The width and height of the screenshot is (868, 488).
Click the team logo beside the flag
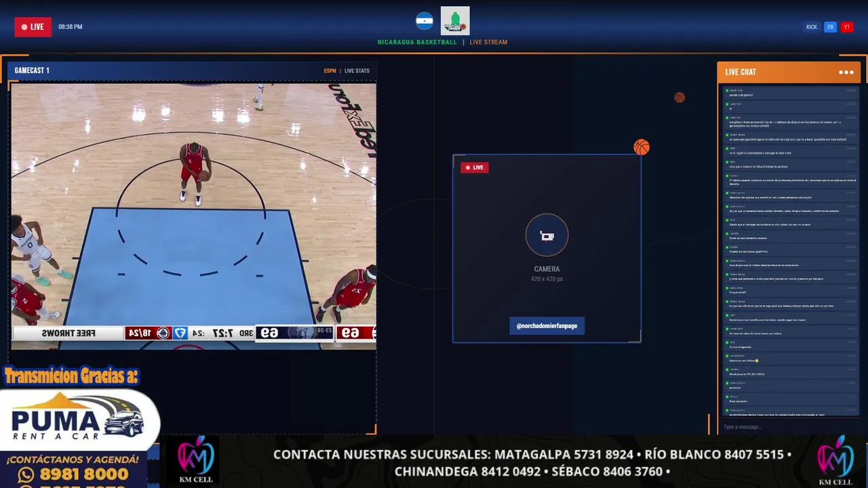click(455, 21)
